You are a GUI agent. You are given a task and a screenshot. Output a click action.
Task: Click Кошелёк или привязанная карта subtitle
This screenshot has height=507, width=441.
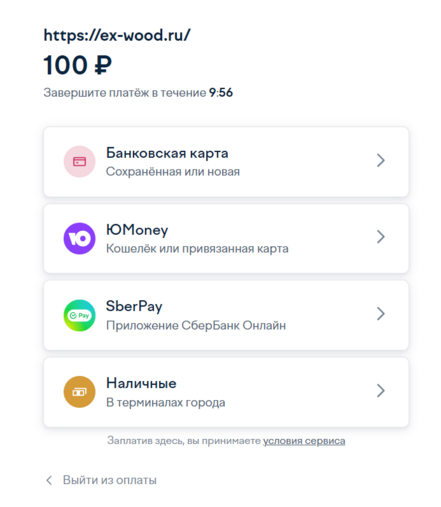pyautogui.click(x=197, y=249)
